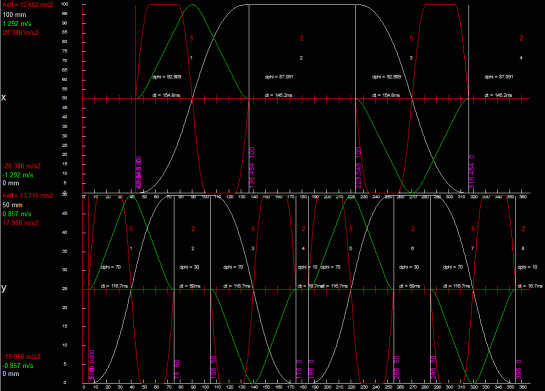Viewport: 545px width, 391px height.
Task: Click the magenta 355 0 marker
Action: tap(519, 369)
